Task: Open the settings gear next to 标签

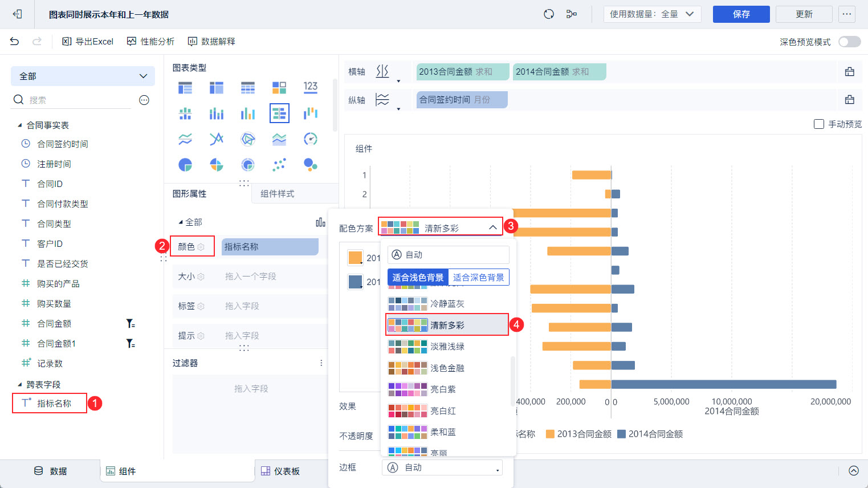Action: point(201,306)
